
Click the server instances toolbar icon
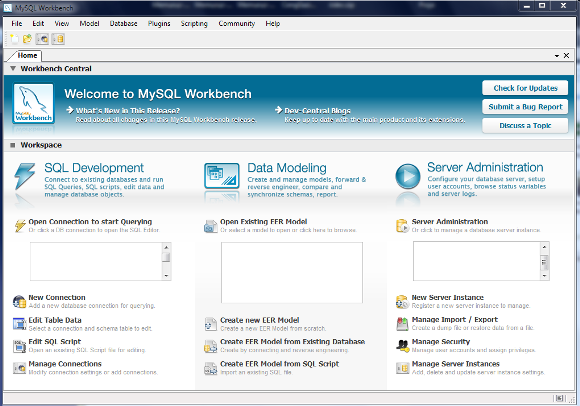58,39
